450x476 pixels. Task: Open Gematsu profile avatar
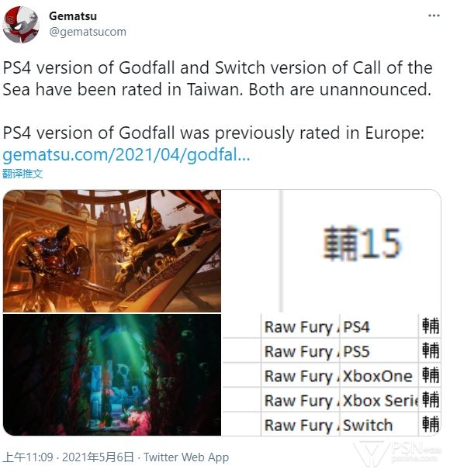(21, 25)
